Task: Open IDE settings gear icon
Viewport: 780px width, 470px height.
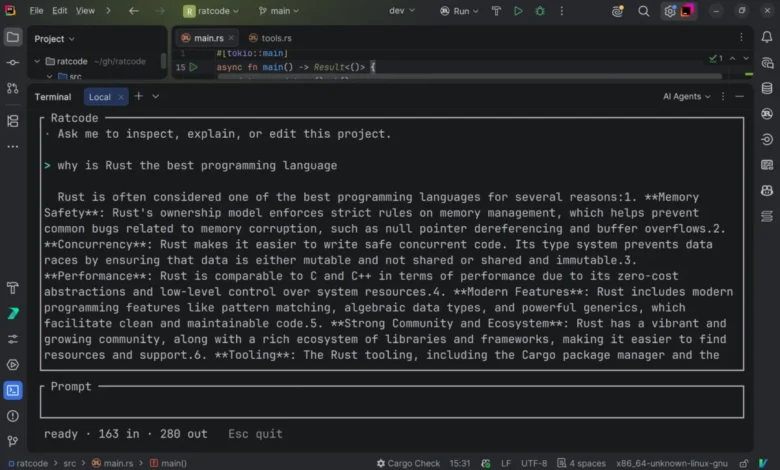Action: pos(670,11)
